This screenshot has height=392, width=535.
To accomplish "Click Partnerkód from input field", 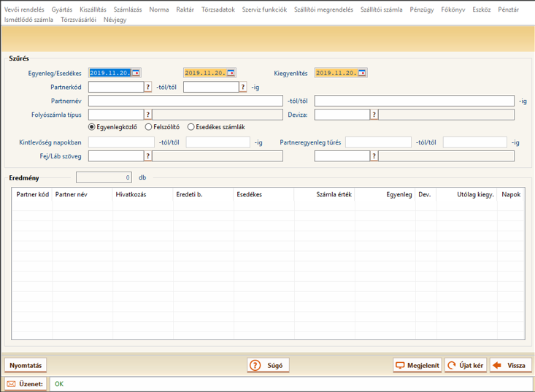I will click(x=116, y=87).
